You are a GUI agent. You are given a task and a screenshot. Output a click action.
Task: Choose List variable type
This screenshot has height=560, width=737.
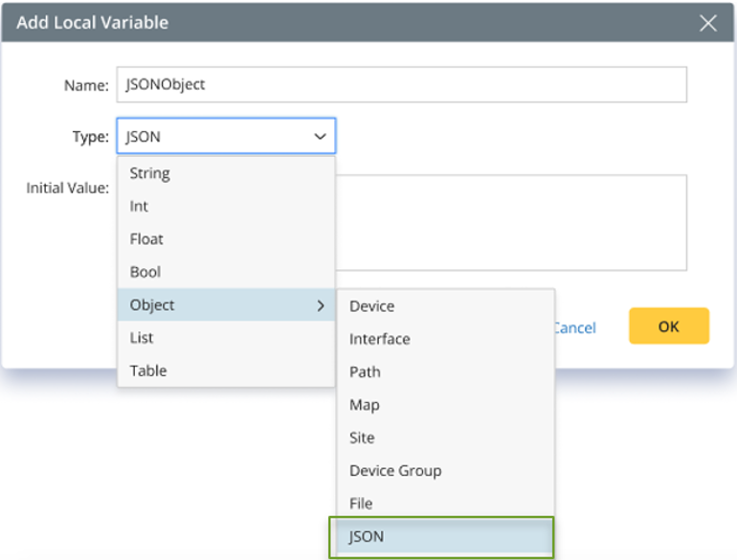tap(142, 338)
